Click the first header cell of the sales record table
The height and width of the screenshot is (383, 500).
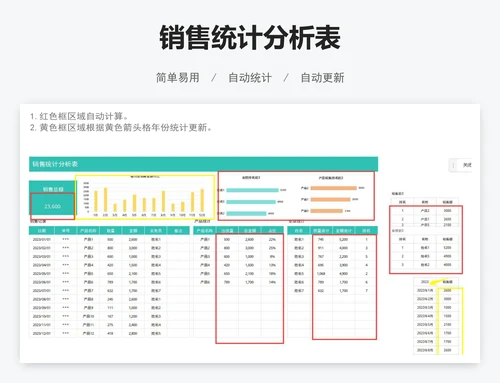point(42,231)
